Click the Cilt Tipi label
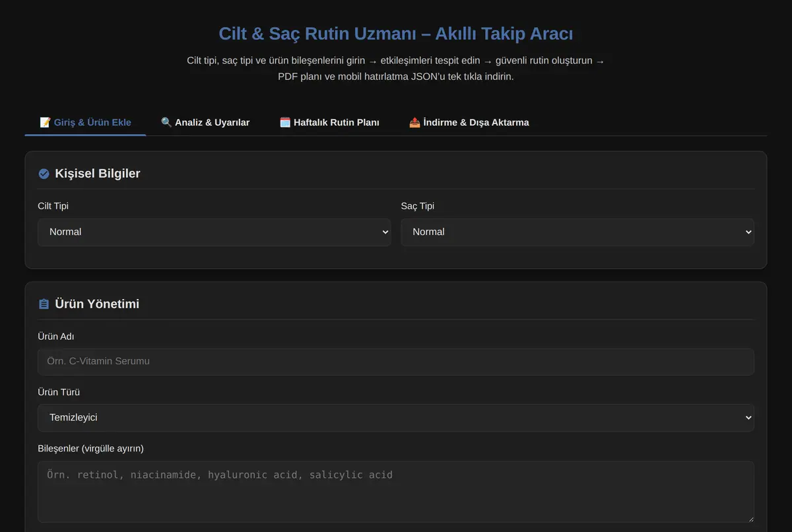Image resolution: width=792 pixels, height=532 pixels. [x=53, y=206]
